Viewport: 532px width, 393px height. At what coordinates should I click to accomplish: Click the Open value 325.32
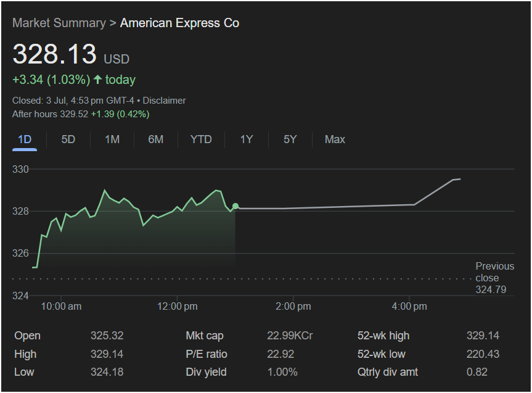[107, 336]
